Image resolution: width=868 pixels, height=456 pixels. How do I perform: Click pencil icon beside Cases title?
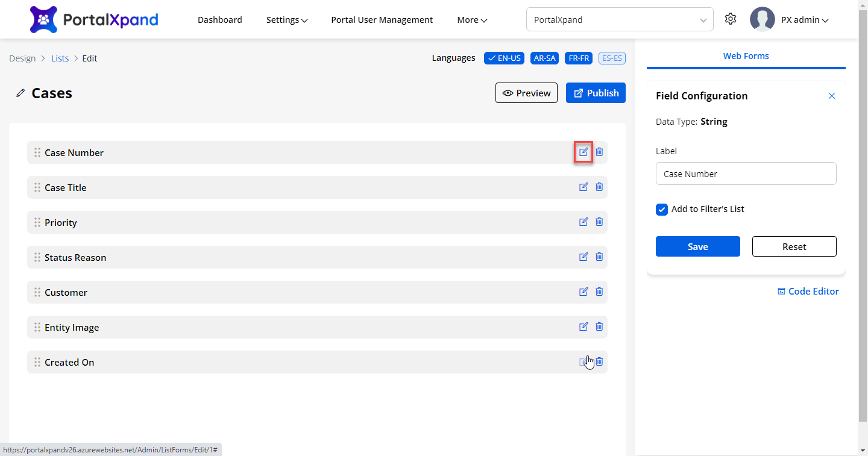21,93
